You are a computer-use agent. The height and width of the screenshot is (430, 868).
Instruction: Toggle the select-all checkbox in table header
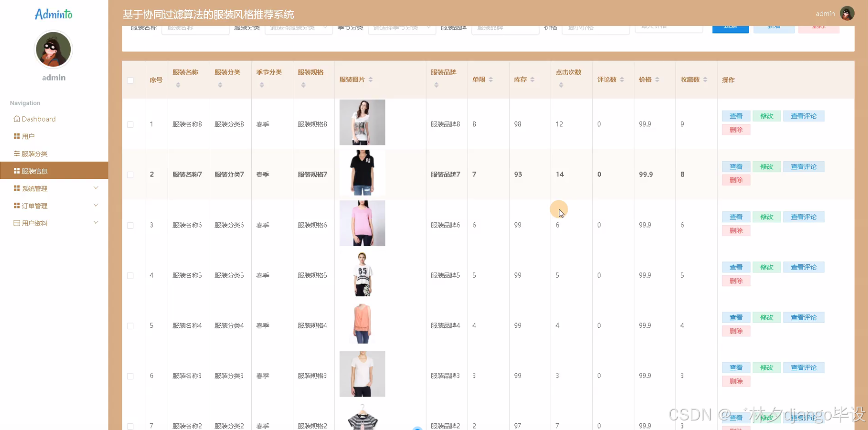130,80
